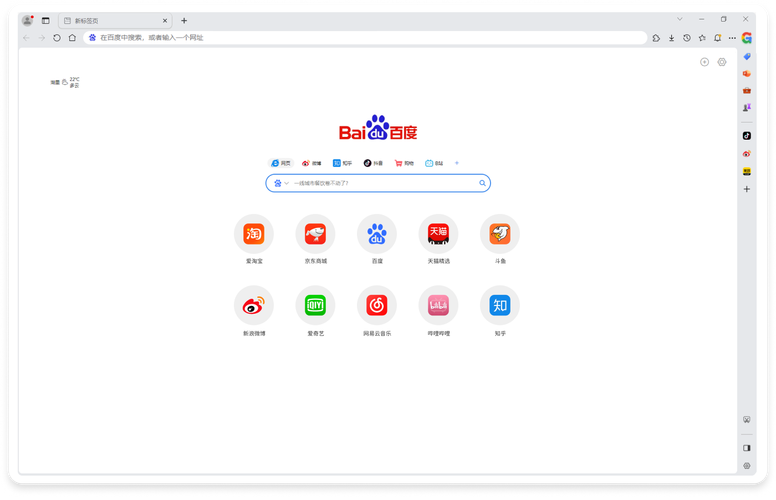Select the Weibo search tab
Image resolution: width=776 pixels, height=500 pixels.
[311, 163]
